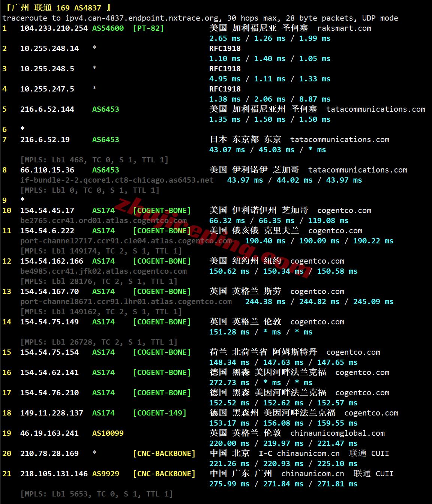Viewport: 432px width, 504px height.
Task: Click the AS9929 label
Action: 106,474
